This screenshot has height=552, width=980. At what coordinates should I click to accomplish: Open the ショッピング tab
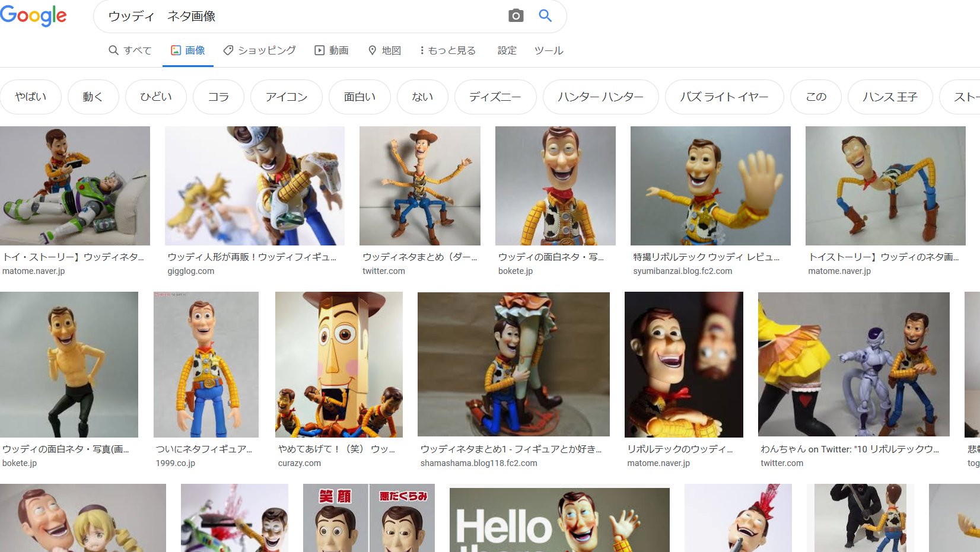(x=259, y=50)
